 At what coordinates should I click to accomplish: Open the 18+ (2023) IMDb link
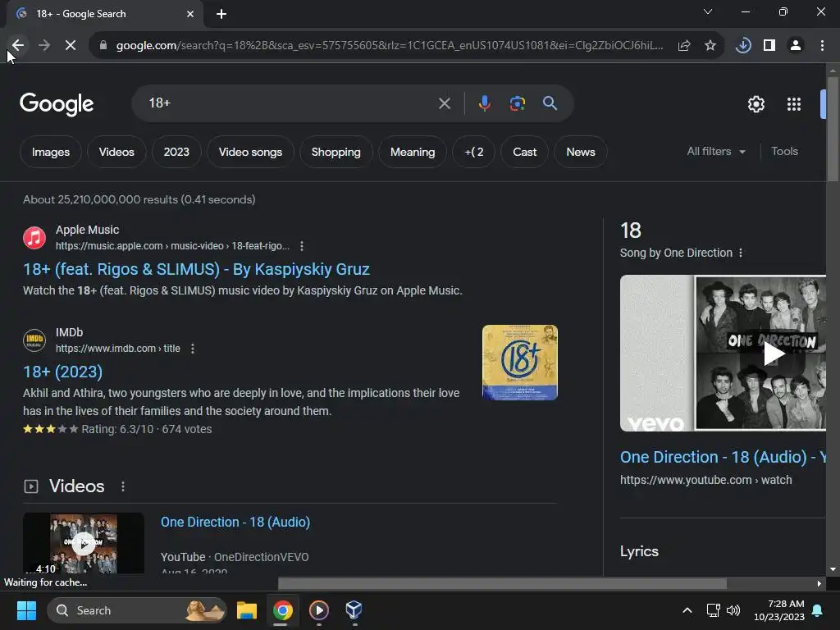click(x=62, y=372)
